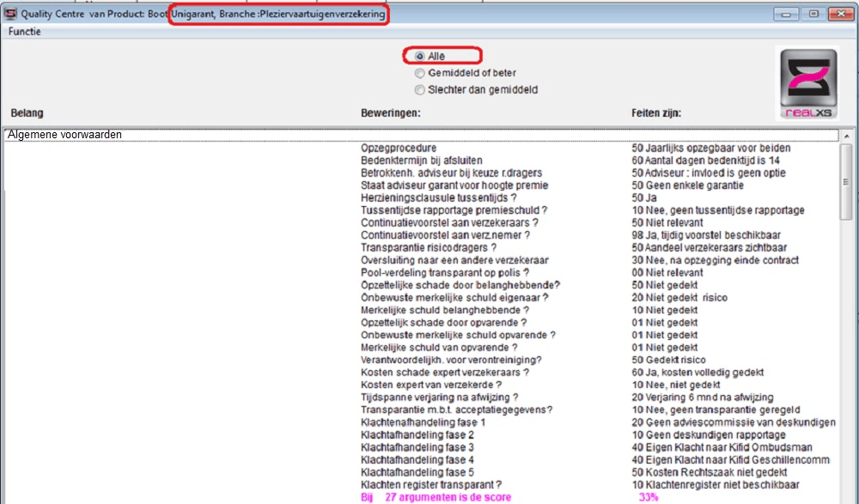Click 60 Aantal dagen bedenktijd is 14
Screen dimensions: 859x504
705,161
